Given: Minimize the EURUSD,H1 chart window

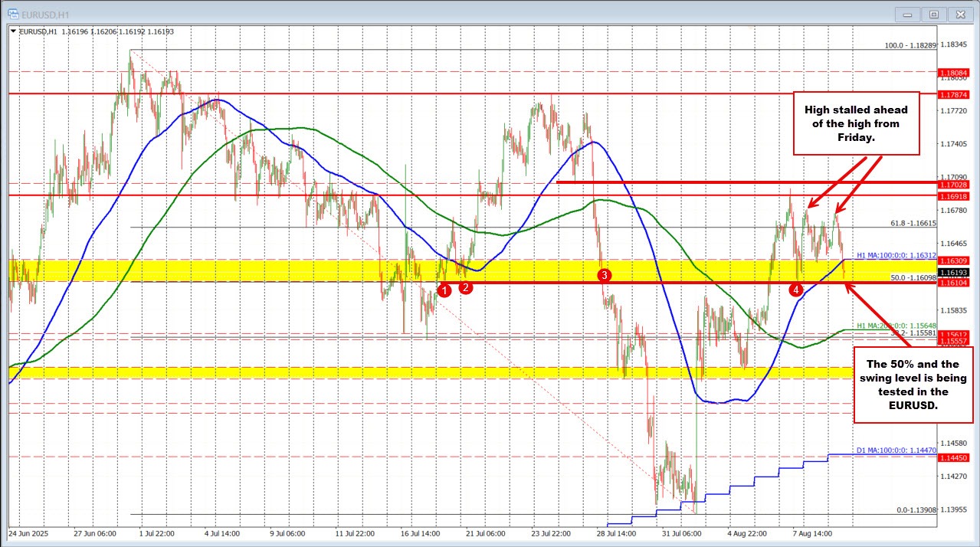Looking at the screenshot, I should (x=908, y=14).
